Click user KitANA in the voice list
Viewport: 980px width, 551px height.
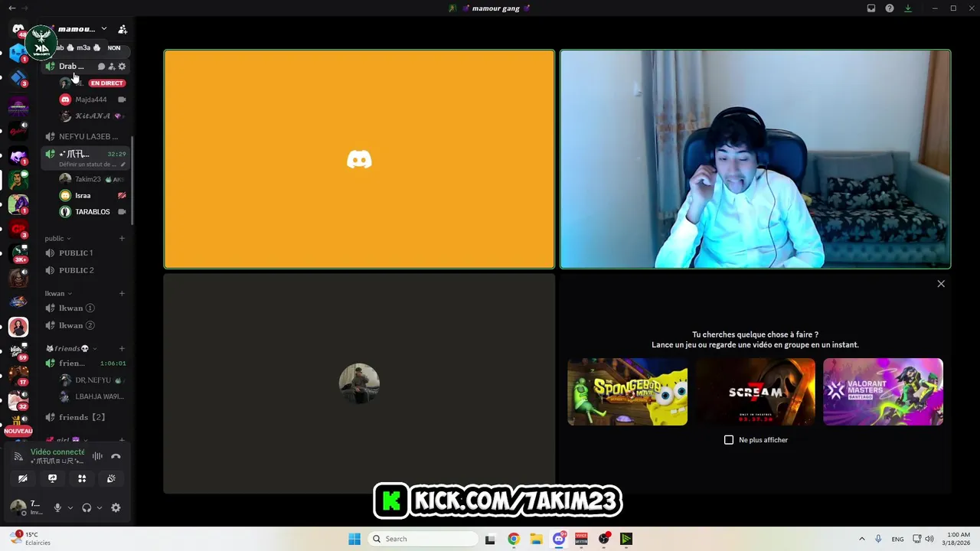(93, 116)
